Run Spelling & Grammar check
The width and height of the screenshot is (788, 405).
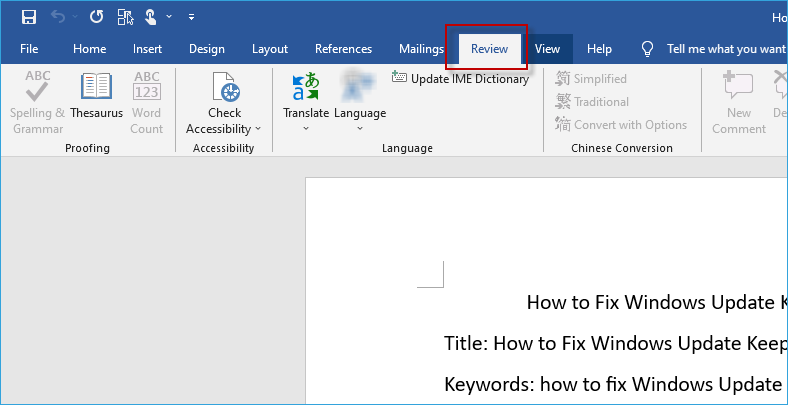click(x=38, y=103)
